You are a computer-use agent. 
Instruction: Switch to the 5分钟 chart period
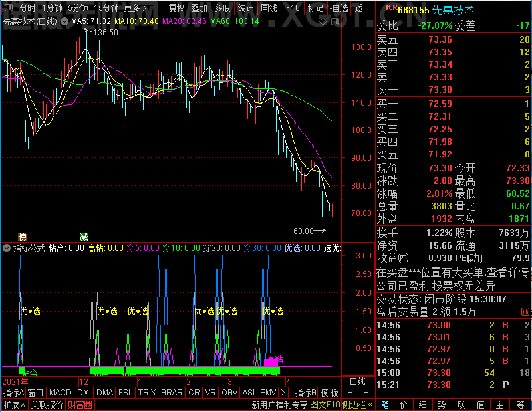click(78, 8)
